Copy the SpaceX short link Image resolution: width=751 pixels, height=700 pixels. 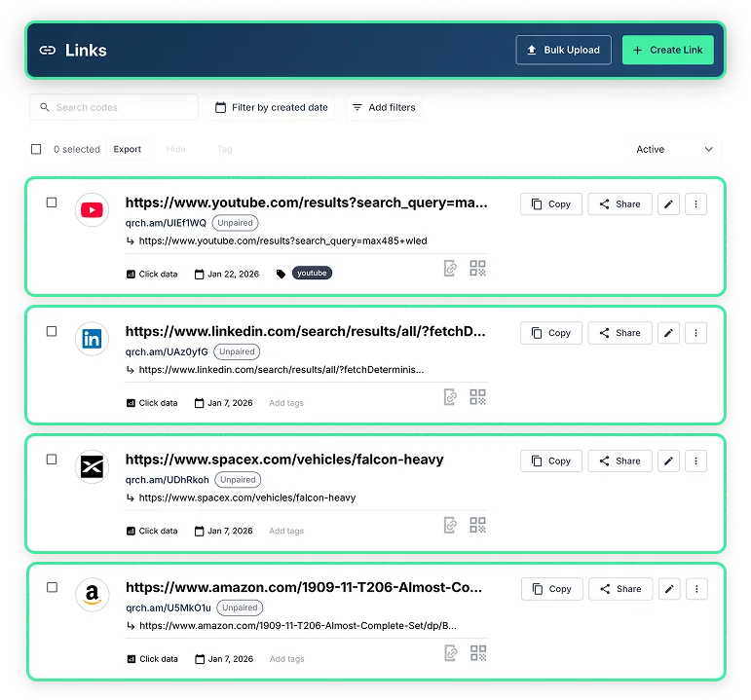(x=551, y=461)
